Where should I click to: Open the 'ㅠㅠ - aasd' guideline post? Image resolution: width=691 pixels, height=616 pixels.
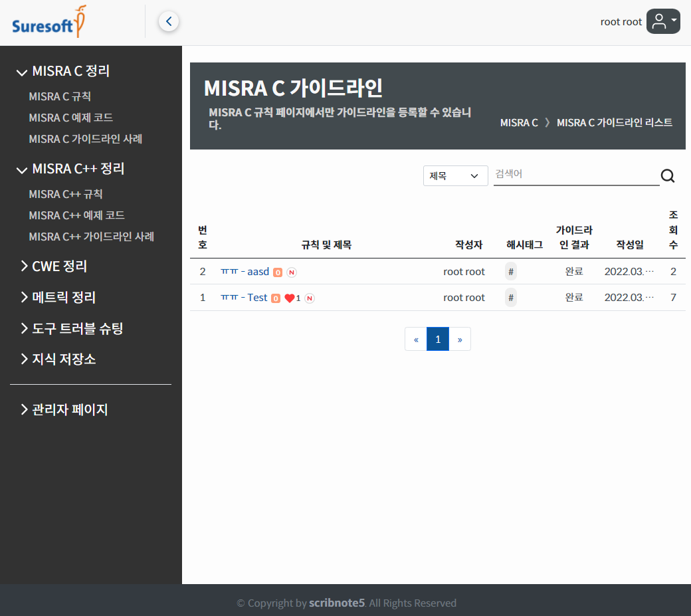coord(245,272)
